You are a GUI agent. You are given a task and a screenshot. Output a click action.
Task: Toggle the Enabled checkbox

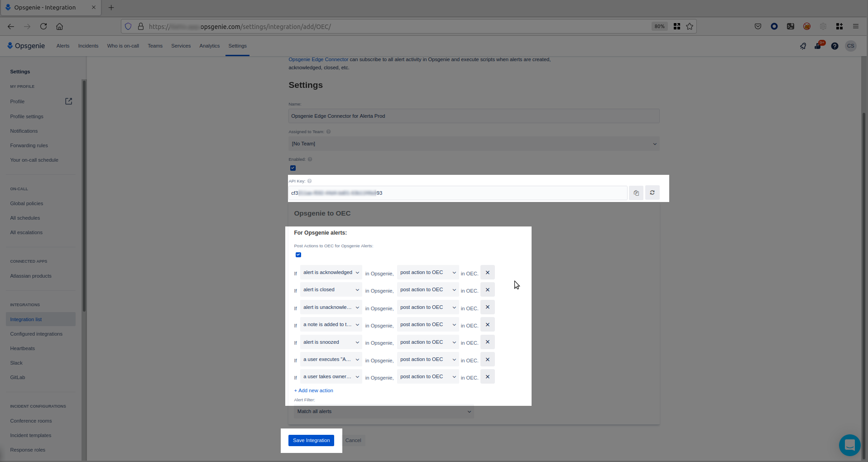pyautogui.click(x=293, y=168)
